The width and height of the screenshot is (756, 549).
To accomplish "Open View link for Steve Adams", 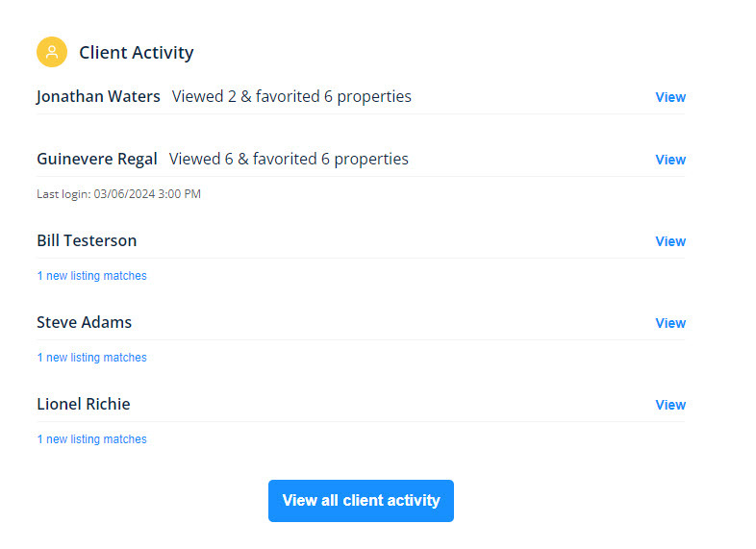I will [670, 323].
